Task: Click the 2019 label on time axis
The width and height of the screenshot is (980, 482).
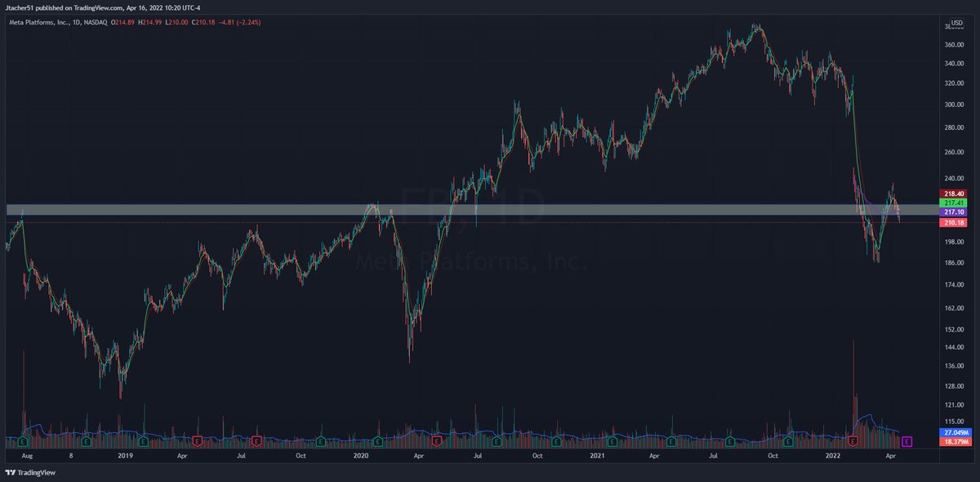Action: click(125, 455)
